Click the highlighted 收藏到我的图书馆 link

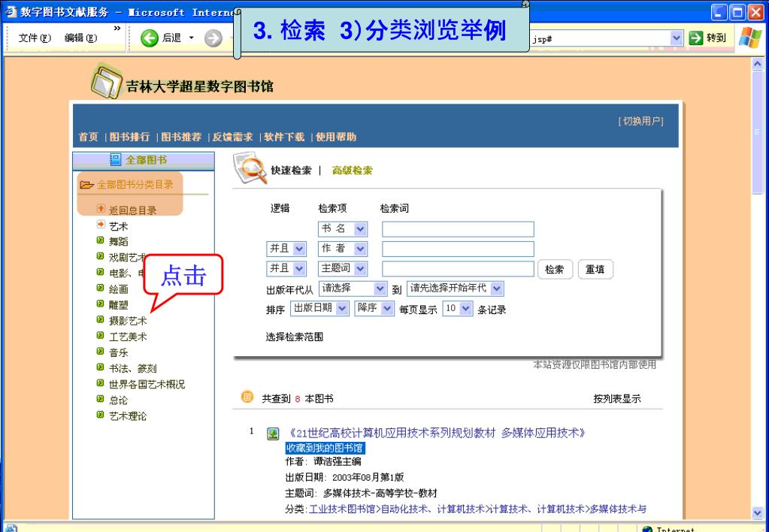click(x=325, y=448)
